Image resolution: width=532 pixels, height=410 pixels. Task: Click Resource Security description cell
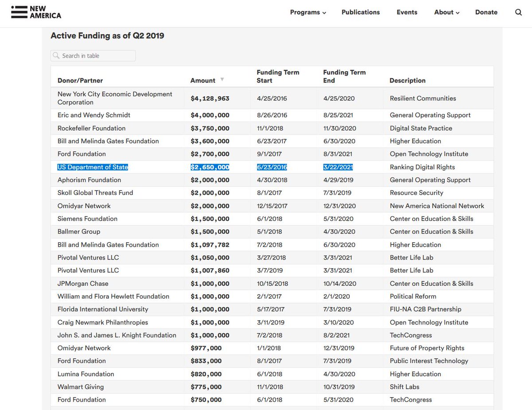point(416,193)
